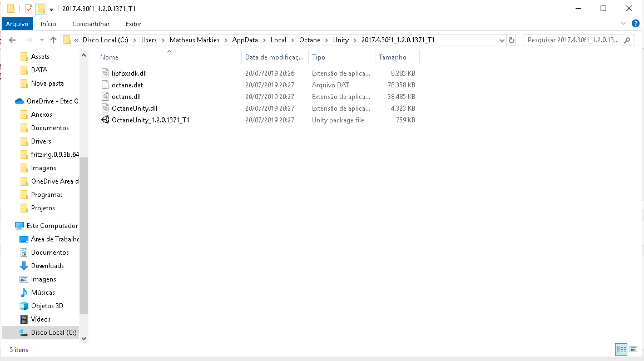Select the Drivers folder in sidebar
644x361 pixels.
coord(41,141)
